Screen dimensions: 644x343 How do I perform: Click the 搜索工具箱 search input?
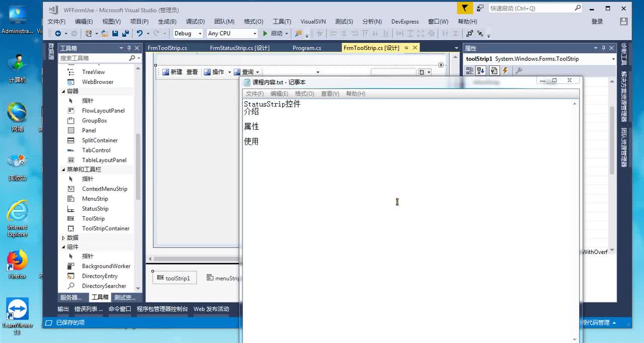point(94,58)
